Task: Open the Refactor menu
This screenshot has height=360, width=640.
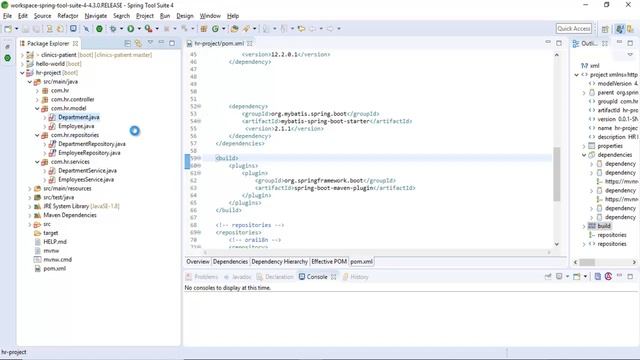Action: click(x=68, y=16)
